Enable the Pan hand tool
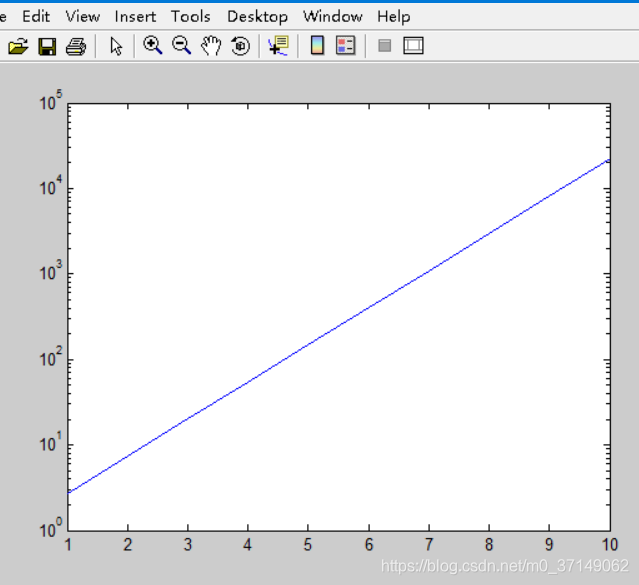 click(x=211, y=45)
